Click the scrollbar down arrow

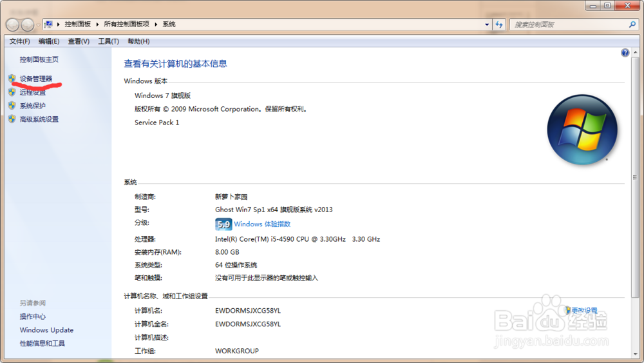click(x=635, y=354)
